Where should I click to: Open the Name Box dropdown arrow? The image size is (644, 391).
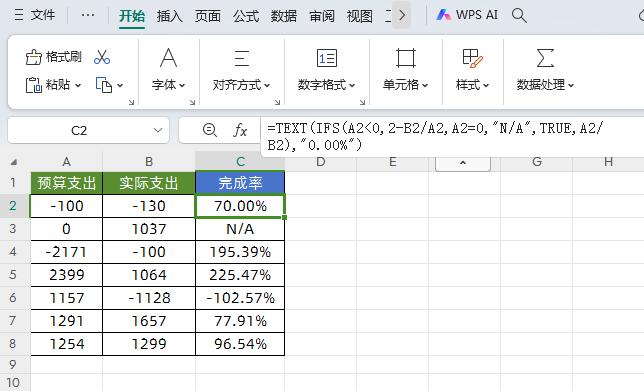pos(158,130)
